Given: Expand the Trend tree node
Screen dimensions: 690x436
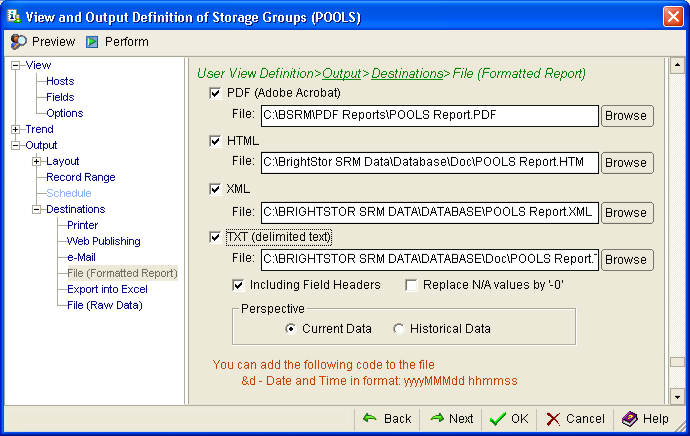Looking at the screenshot, I should [x=15, y=130].
